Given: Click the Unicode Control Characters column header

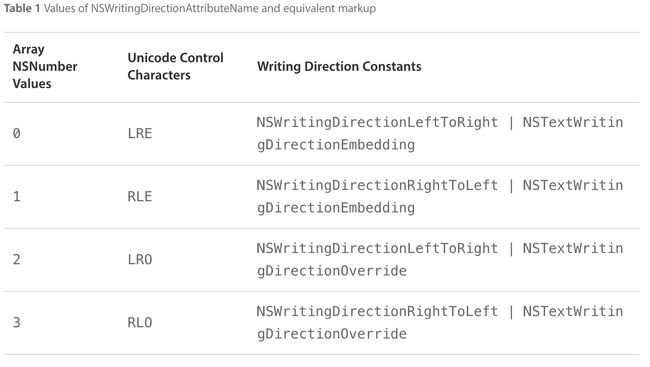Looking at the screenshot, I should (175, 66).
